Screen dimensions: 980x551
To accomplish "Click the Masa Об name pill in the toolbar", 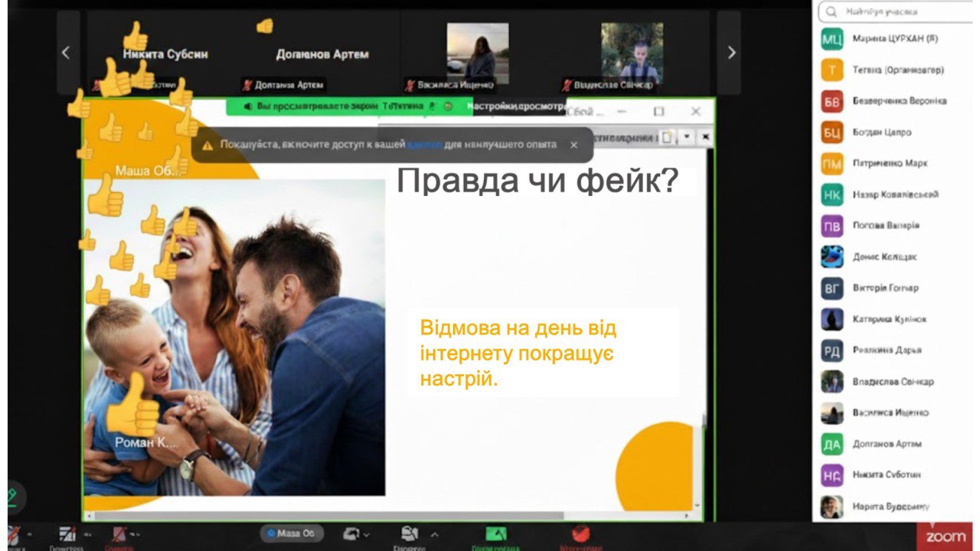I will (291, 533).
